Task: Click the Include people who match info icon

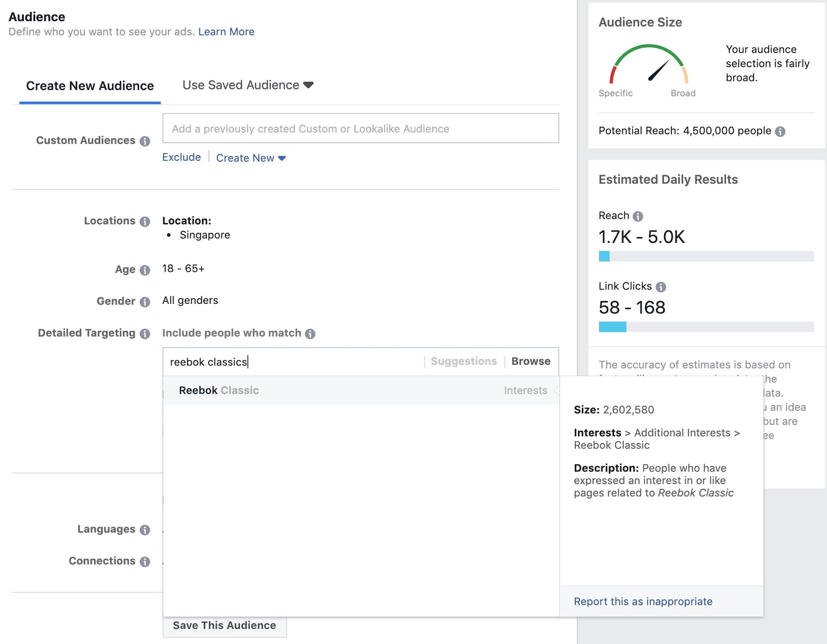Action: pyautogui.click(x=310, y=333)
